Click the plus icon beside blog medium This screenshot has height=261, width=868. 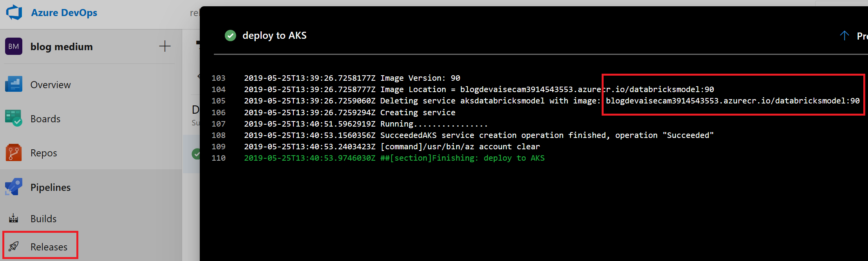(165, 46)
